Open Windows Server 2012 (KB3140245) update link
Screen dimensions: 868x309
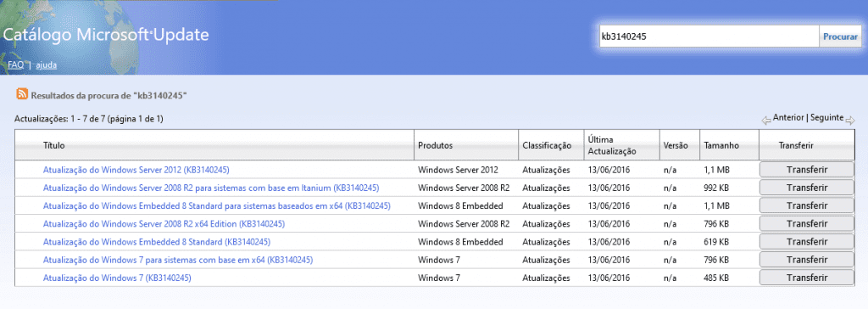click(136, 170)
